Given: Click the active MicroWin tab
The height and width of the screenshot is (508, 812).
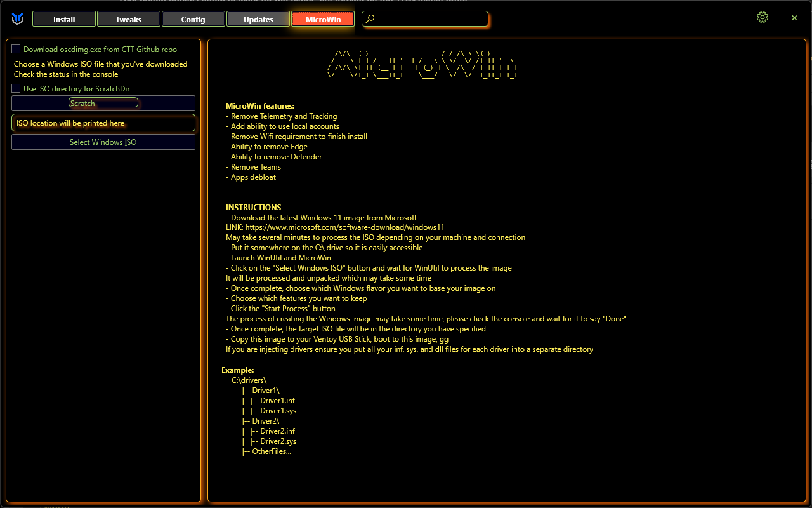Looking at the screenshot, I should click(323, 19).
